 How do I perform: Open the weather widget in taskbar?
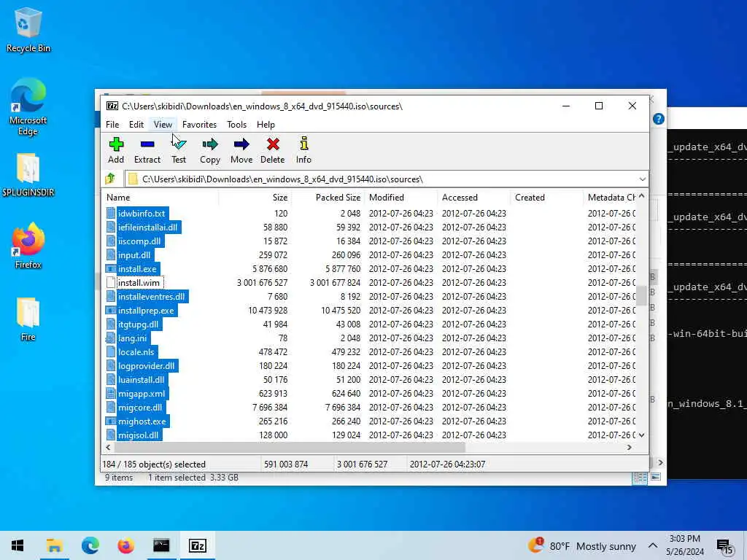click(582, 546)
